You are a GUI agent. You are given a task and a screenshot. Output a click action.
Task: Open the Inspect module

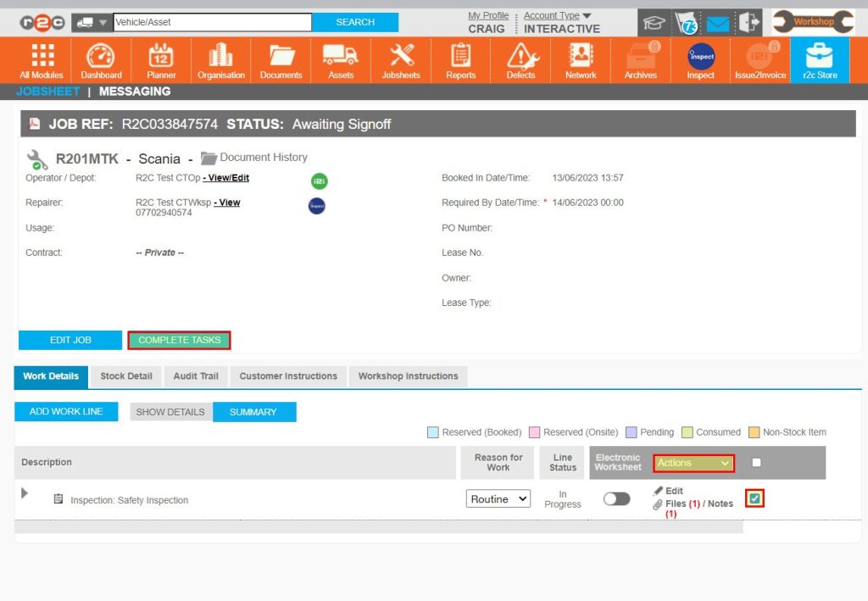[700, 59]
